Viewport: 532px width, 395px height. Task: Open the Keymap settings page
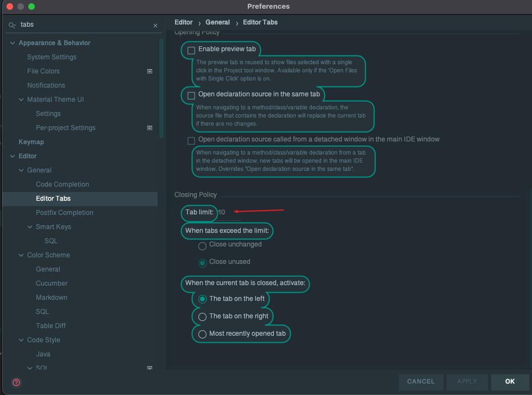coord(31,142)
